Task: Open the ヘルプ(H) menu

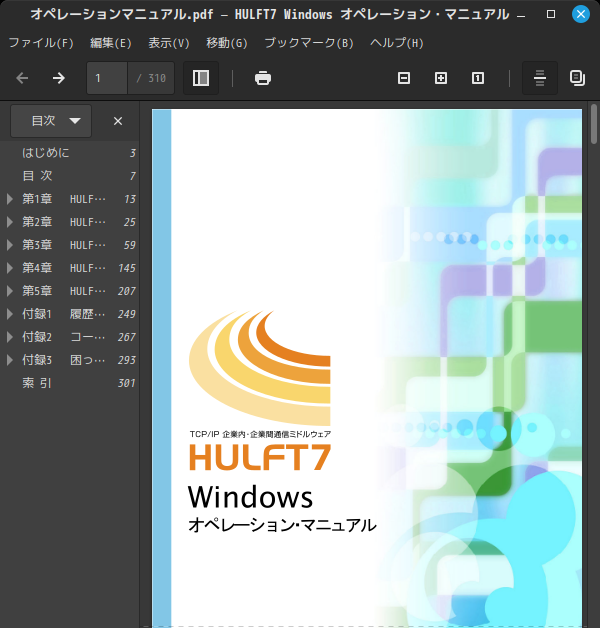Action: [397, 43]
